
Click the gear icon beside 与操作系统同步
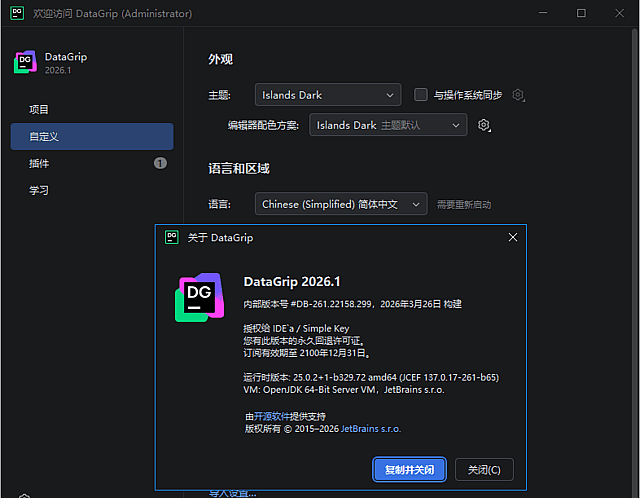click(x=518, y=95)
